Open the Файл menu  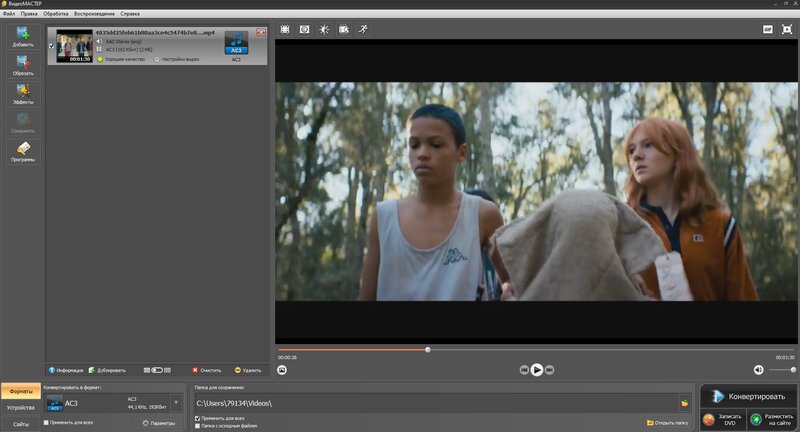click(9, 14)
